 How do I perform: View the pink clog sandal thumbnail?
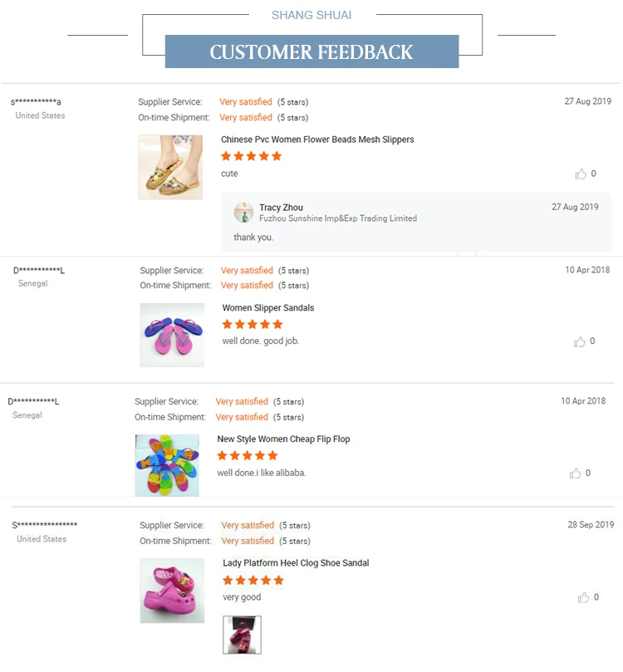point(172,591)
